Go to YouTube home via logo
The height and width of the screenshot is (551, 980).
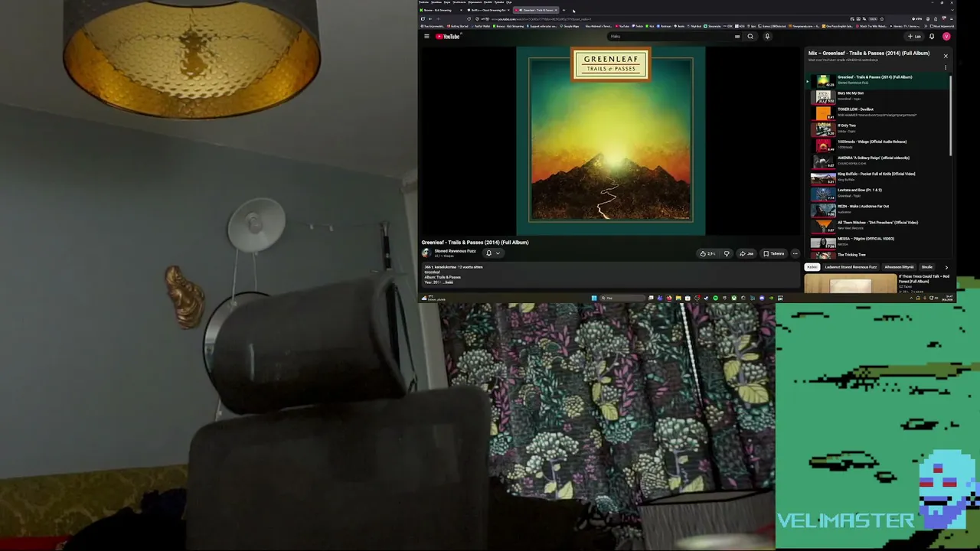tap(448, 36)
